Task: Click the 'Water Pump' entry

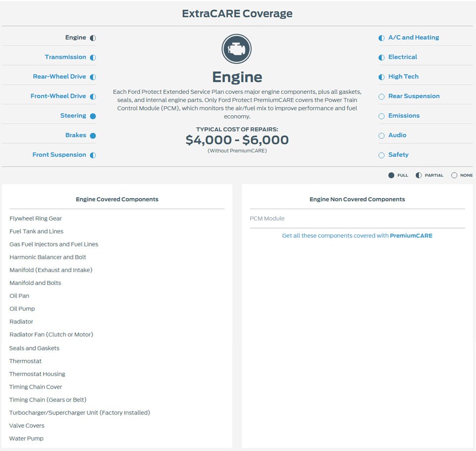Action: (26, 439)
